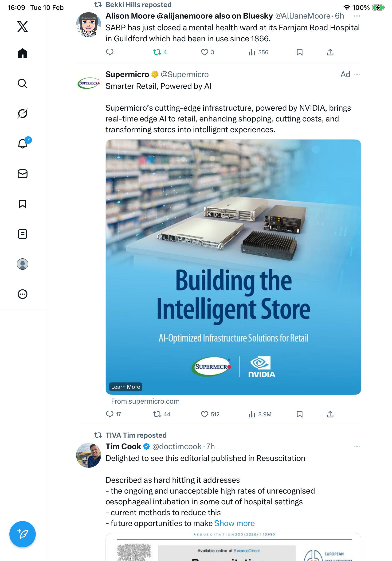Bookmark Alison Moore's post
The height and width of the screenshot is (561, 392).
pyautogui.click(x=299, y=52)
